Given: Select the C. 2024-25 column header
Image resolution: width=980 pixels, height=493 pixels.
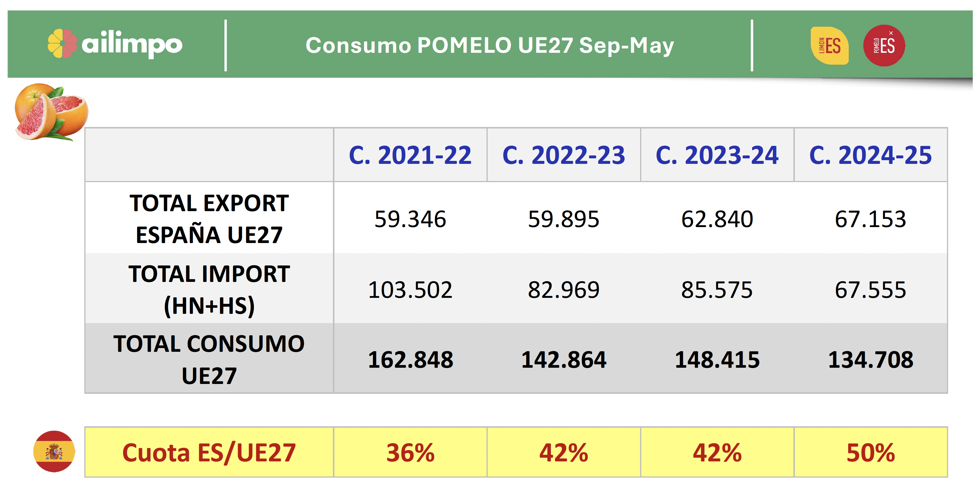Looking at the screenshot, I should (x=870, y=155).
